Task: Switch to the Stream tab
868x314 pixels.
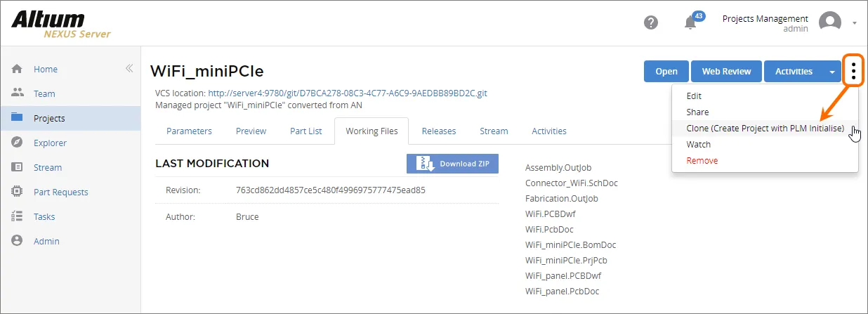Action: pos(494,131)
